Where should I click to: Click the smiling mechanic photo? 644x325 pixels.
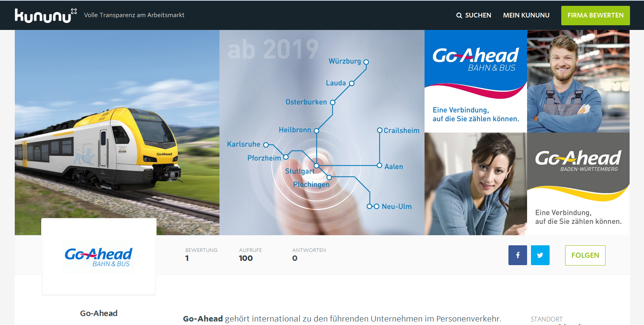(x=578, y=81)
